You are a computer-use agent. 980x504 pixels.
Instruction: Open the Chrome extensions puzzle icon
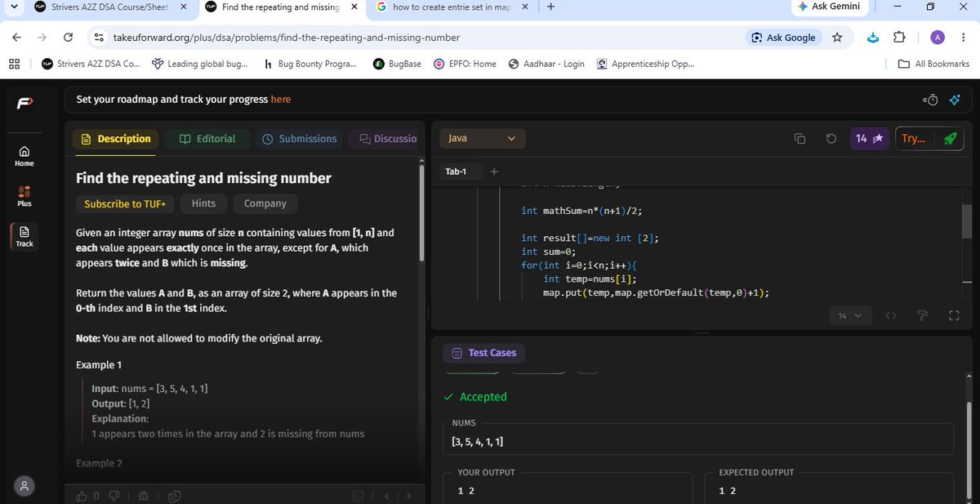[x=899, y=38]
